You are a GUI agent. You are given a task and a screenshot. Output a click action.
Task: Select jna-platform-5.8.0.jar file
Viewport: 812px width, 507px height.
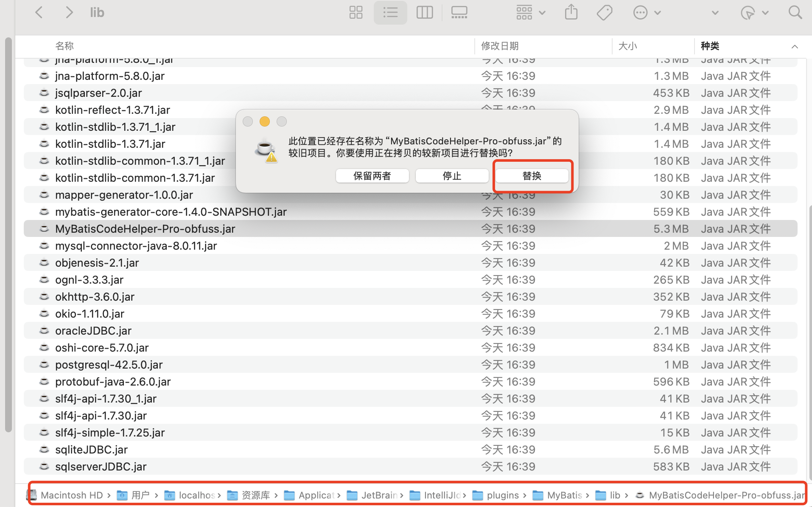[411, 76]
